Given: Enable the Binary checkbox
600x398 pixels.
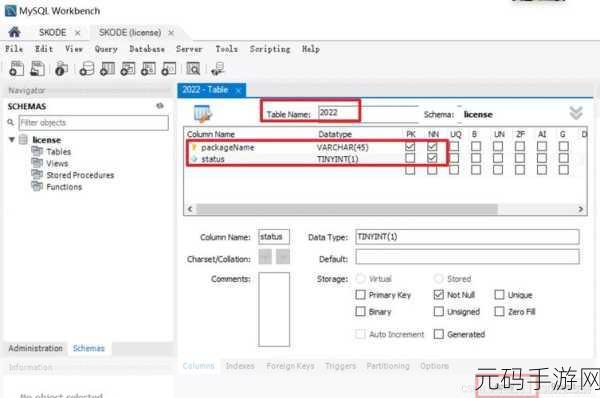Looking at the screenshot, I should point(360,312).
